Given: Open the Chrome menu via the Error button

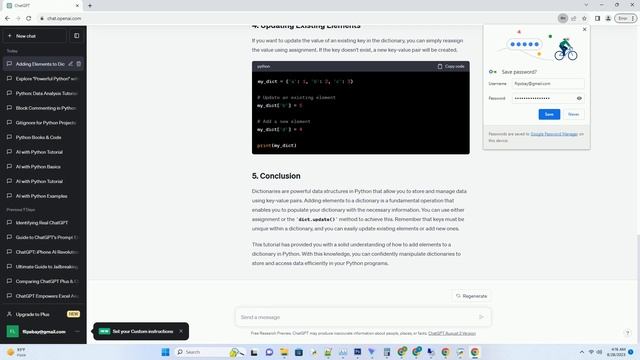Looking at the screenshot, I should [x=626, y=18].
